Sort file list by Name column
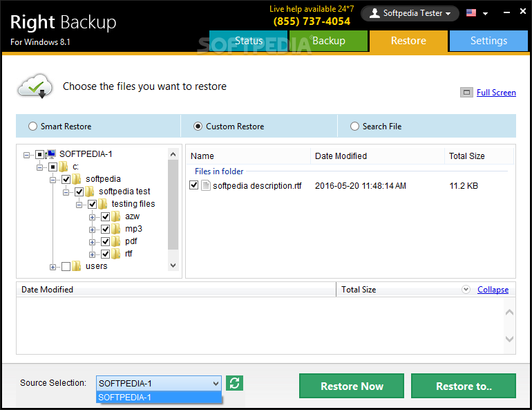 248,156
